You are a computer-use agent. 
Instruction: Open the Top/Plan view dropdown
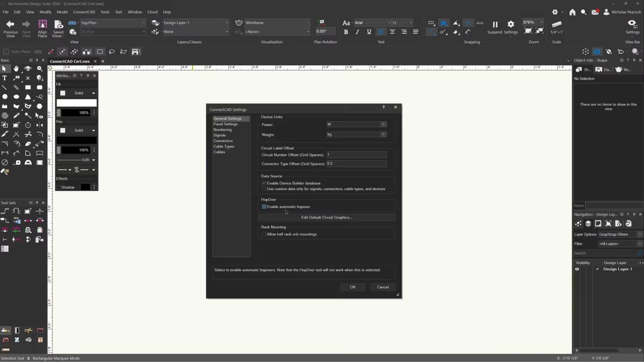point(144,23)
